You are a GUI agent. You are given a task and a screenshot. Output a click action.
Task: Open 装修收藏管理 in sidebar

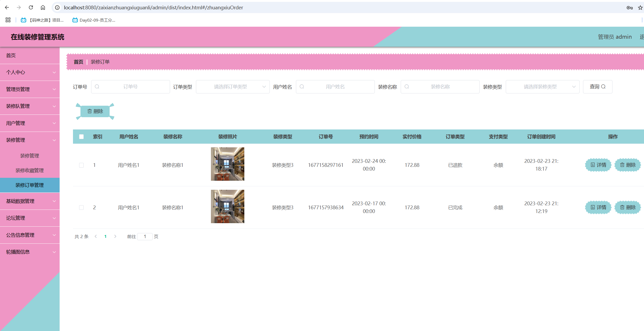coord(30,170)
